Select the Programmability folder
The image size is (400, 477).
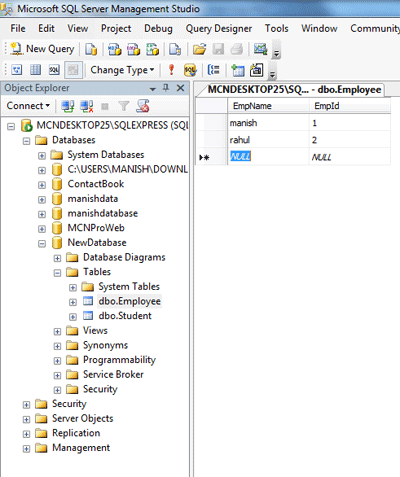[119, 360]
